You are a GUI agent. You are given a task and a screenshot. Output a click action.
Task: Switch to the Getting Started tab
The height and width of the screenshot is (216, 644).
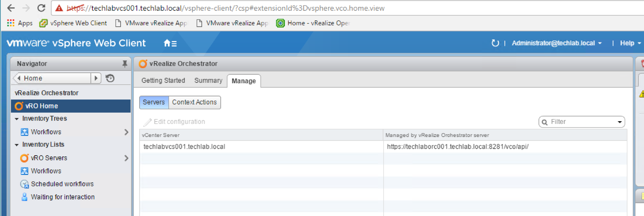tap(163, 81)
